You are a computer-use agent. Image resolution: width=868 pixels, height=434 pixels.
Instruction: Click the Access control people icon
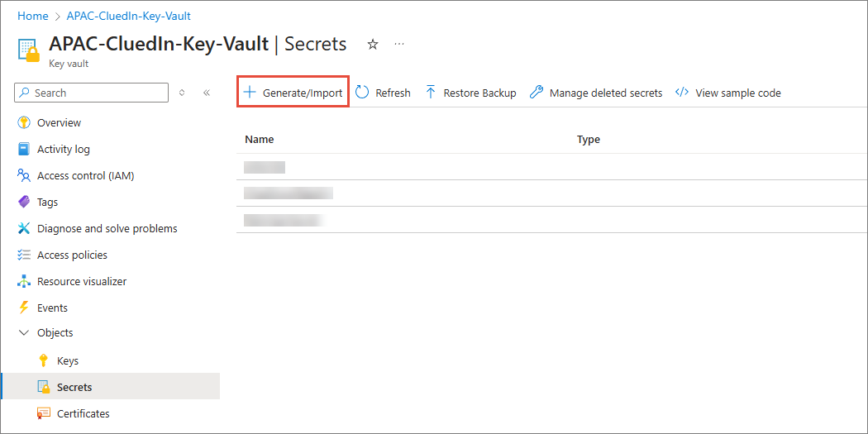[x=23, y=175]
